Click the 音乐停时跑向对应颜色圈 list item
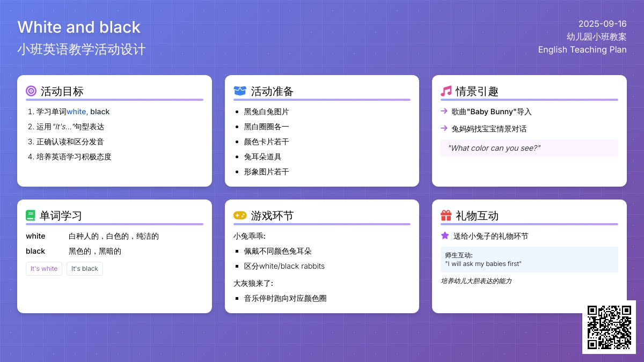Screen dimensions: 644x362 coord(286,298)
